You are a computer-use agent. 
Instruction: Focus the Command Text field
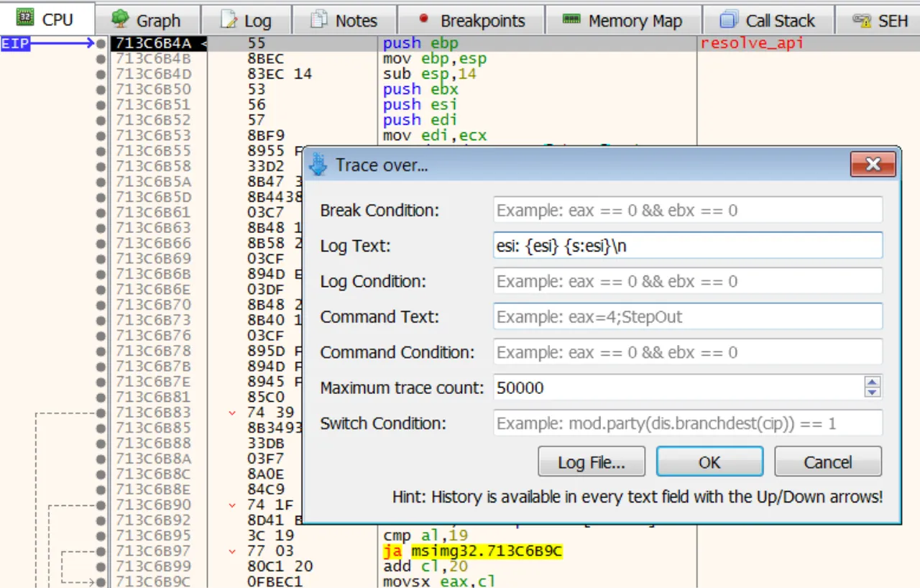[x=688, y=316]
